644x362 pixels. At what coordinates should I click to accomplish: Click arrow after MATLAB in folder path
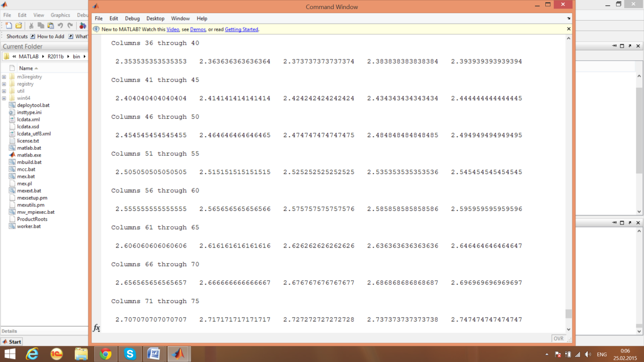coord(43,57)
